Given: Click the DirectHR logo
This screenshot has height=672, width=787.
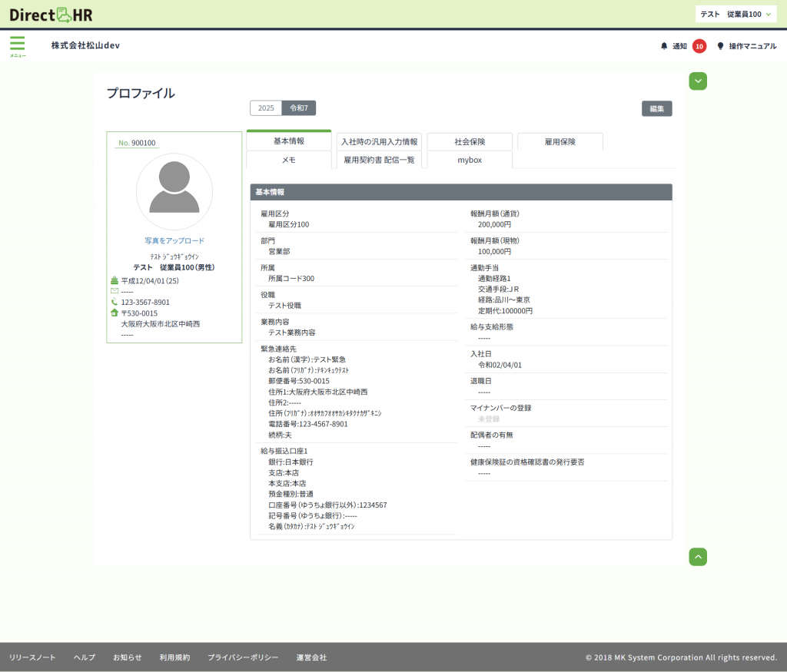Looking at the screenshot, I should click(x=51, y=14).
